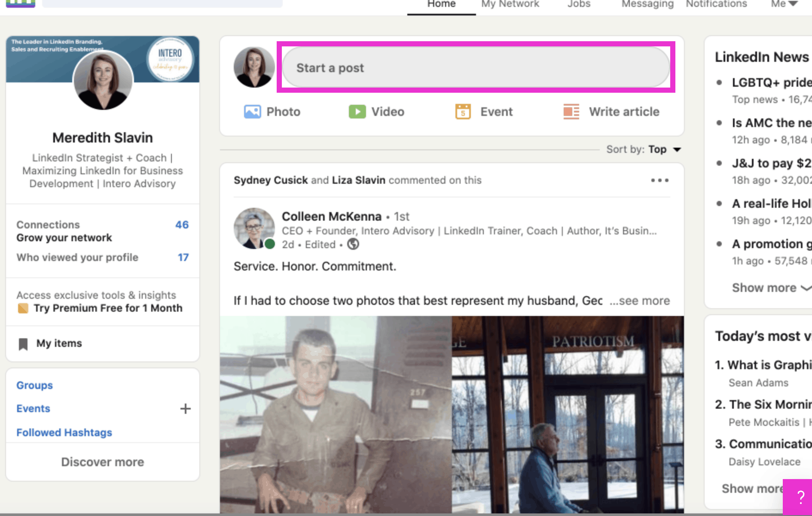Image resolution: width=812 pixels, height=516 pixels.
Task: Open the Messaging icon
Action: tap(647, 4)
